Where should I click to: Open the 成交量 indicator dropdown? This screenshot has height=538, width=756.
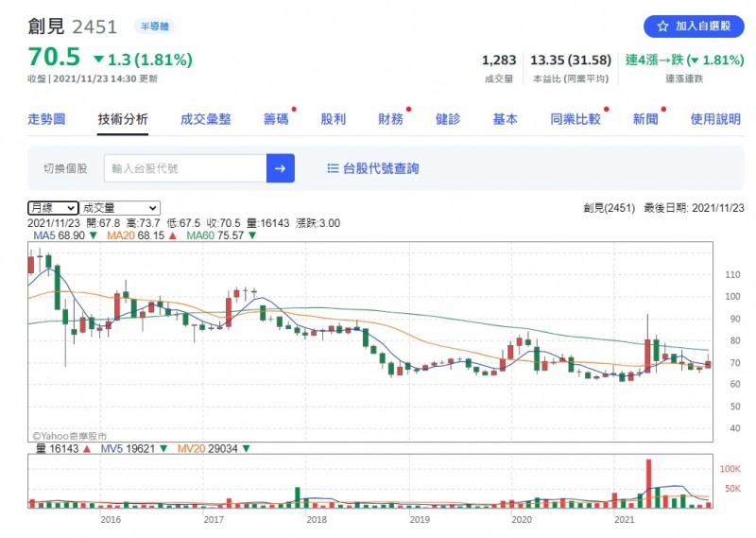click(120, 208)
